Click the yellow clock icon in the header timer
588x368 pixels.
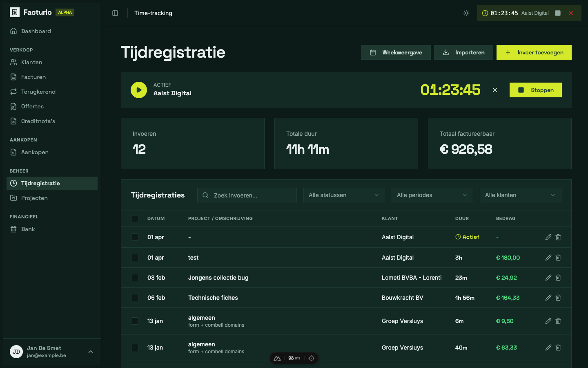pos(485,13)
